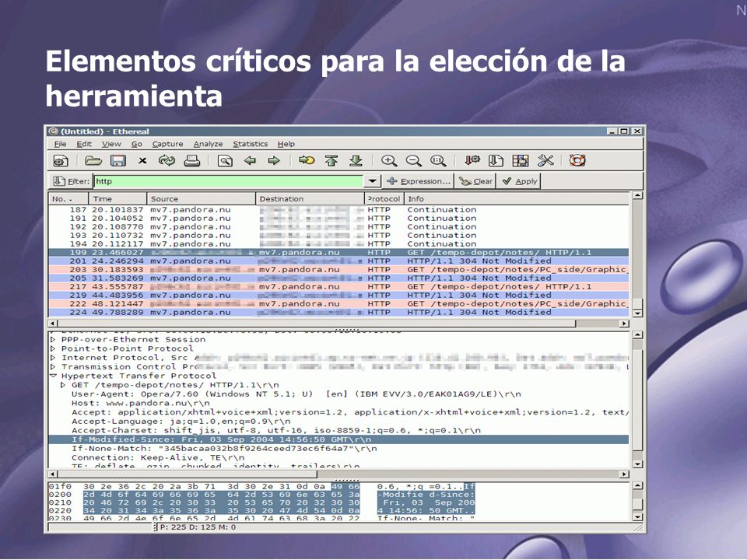Close the capture file with the X icon
Image resolution: width=747 pixels, height=560 pixels.
point(142,161)
